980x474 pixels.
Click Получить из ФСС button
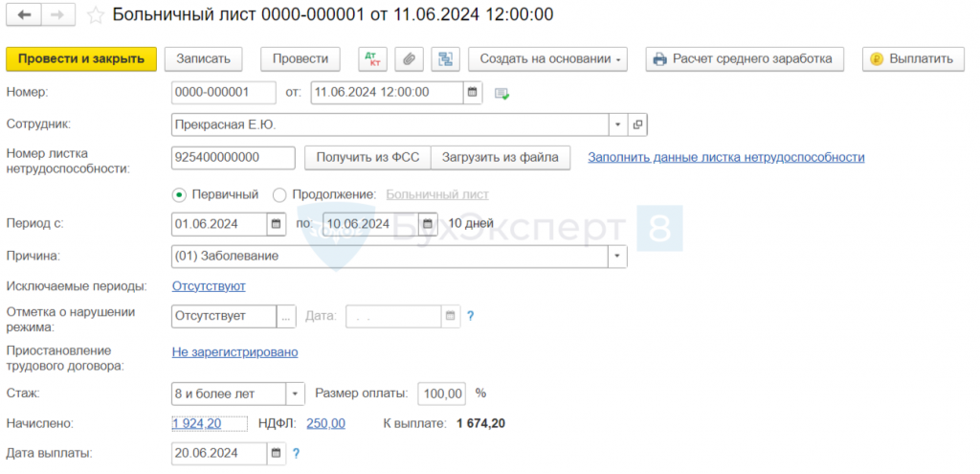367,158
